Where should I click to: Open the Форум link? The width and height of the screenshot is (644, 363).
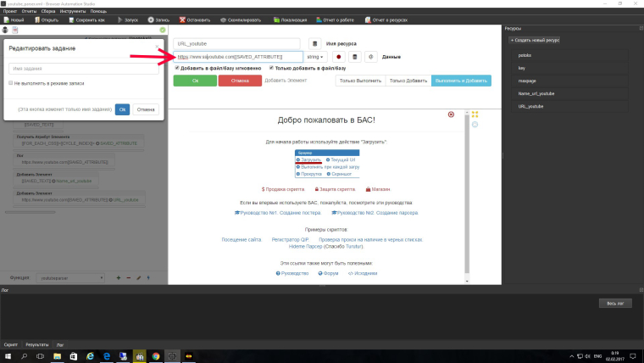point(328,273)
